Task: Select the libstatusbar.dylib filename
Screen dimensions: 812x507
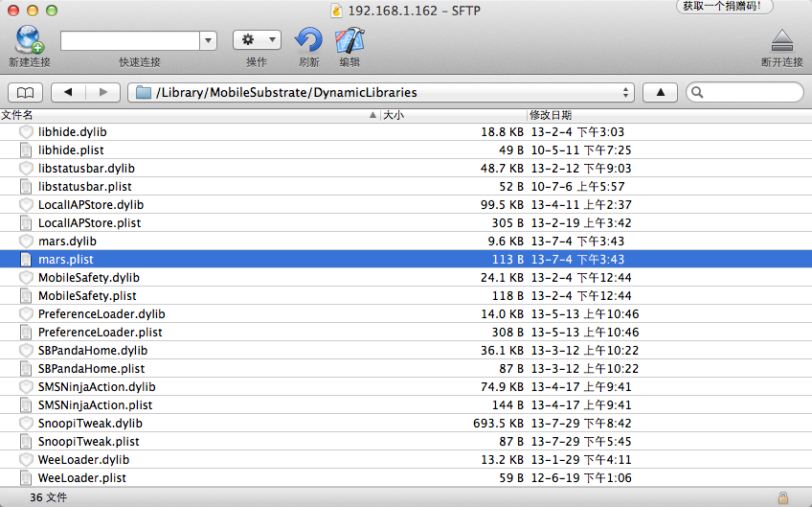Action: (x=86, y=168)
